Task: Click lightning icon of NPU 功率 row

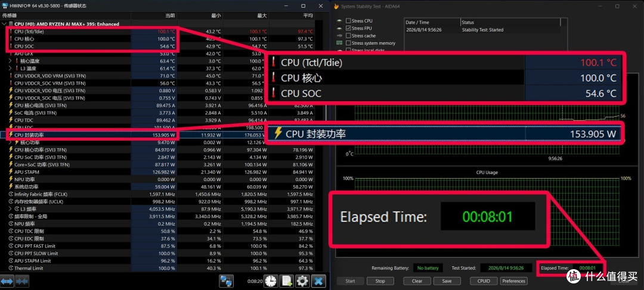Action: tap(11, 179)
